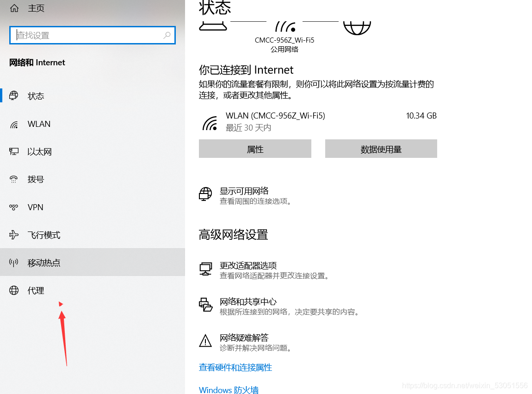Click the 飞行模式 airplane mode icon
Image resolution: width=532 pixels, height=394 pixels.
tap(14, 235)
